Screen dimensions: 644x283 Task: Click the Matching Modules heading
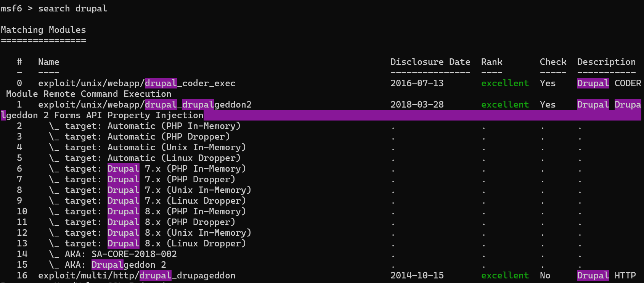(x=43, y=30)
